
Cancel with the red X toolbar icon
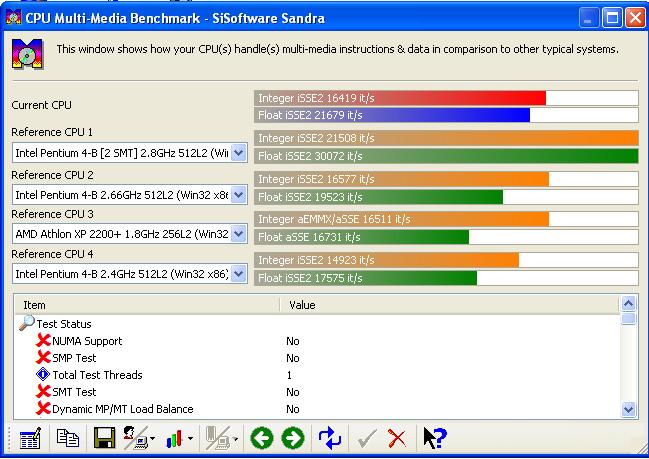(x=397, y=438)
